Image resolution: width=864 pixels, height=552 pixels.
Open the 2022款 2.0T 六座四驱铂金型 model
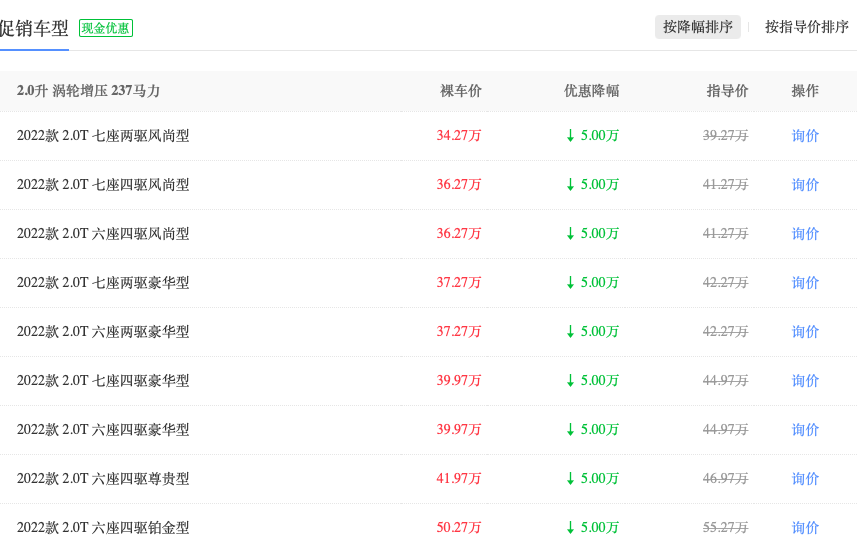103,528
